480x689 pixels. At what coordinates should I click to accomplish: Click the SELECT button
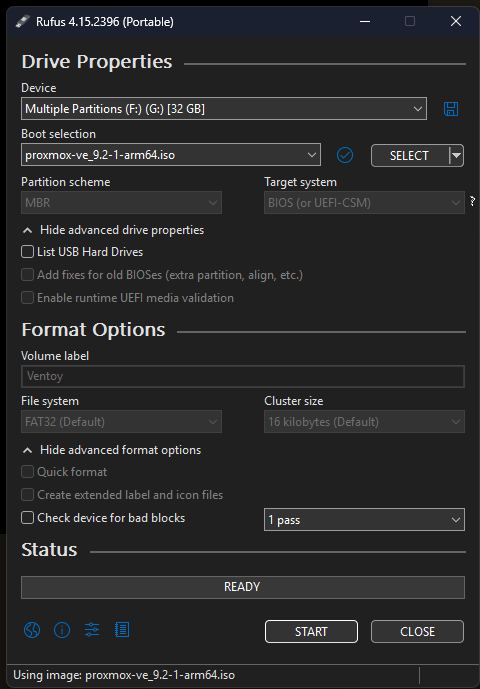(x=410, y=156)
